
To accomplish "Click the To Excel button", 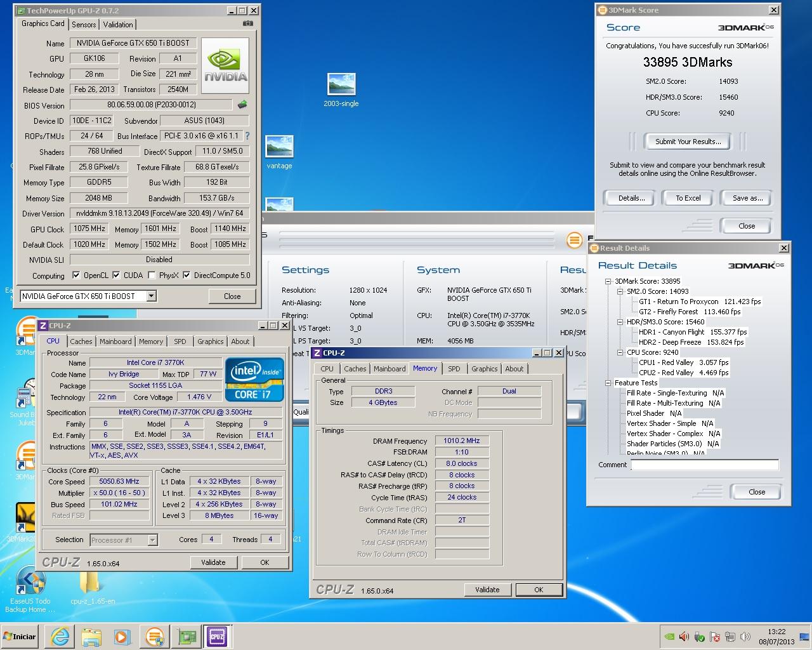I will click(688, 198).
